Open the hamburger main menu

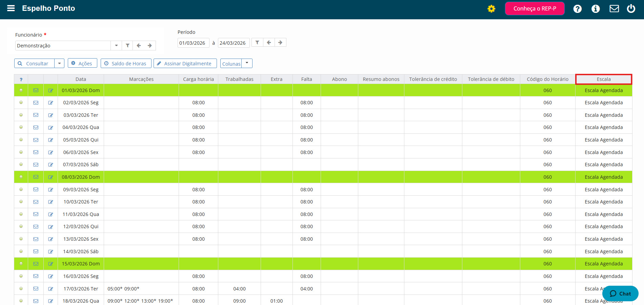[11, 8]
